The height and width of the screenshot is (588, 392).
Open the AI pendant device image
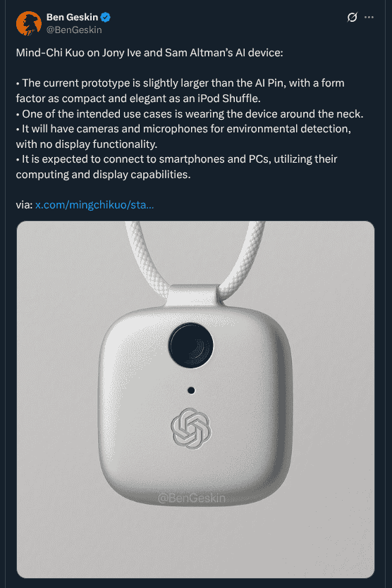(x=195, y=399)
